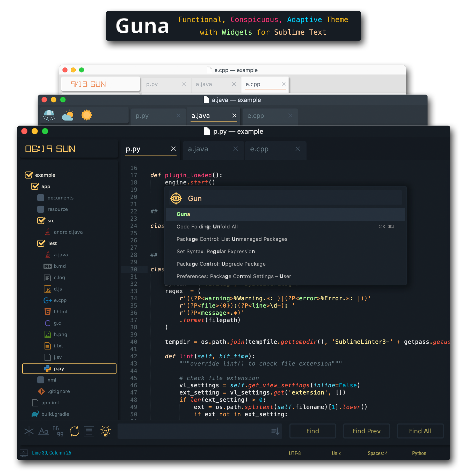Viewport: 466px width, 476px height.
Task: Expand the xml folder box
Action: tap(41, 380)
